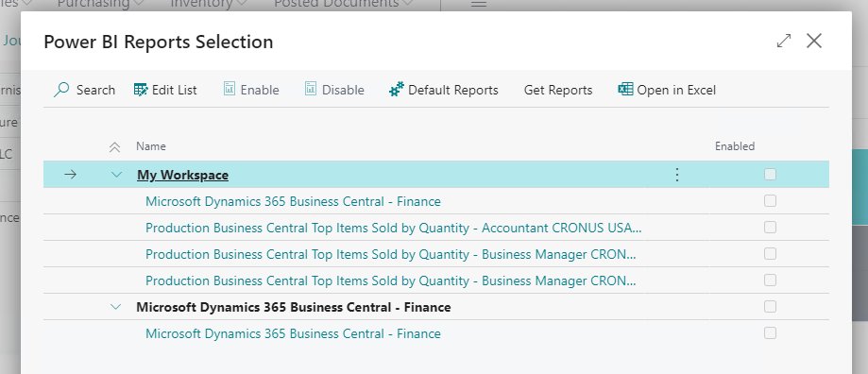
Task: Open the Posted Documents menu
Action: click(344, 4)
